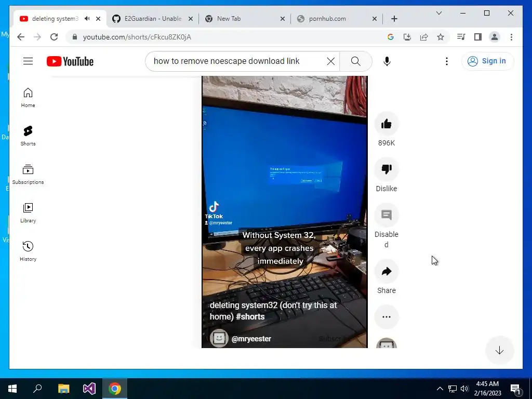
Task: Open Home in the YouTube sidebar
Action: [x=28, y=98]
